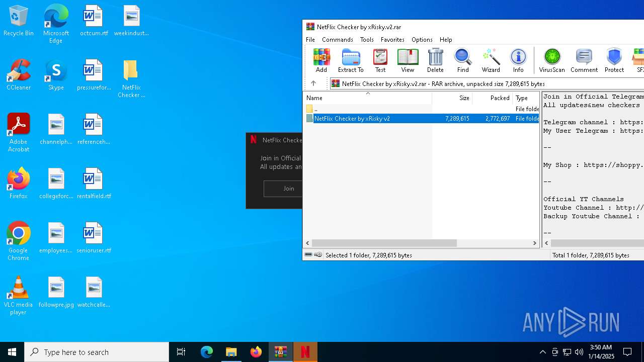This screenshot has width=644, height=362.
Task: Click the View toolbar icon
Action: tap(408, 60)
